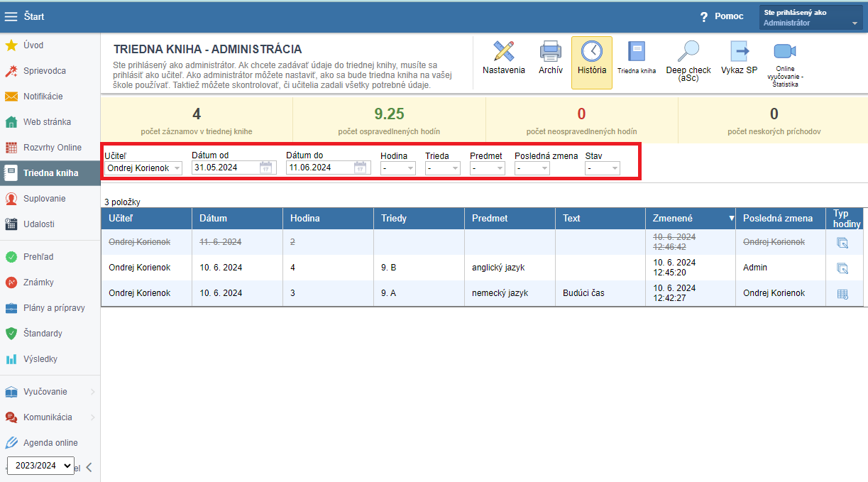This screenshot has height=482, width=868.
Task: Select the anglický jazyk cell
Action: [510, 268]
